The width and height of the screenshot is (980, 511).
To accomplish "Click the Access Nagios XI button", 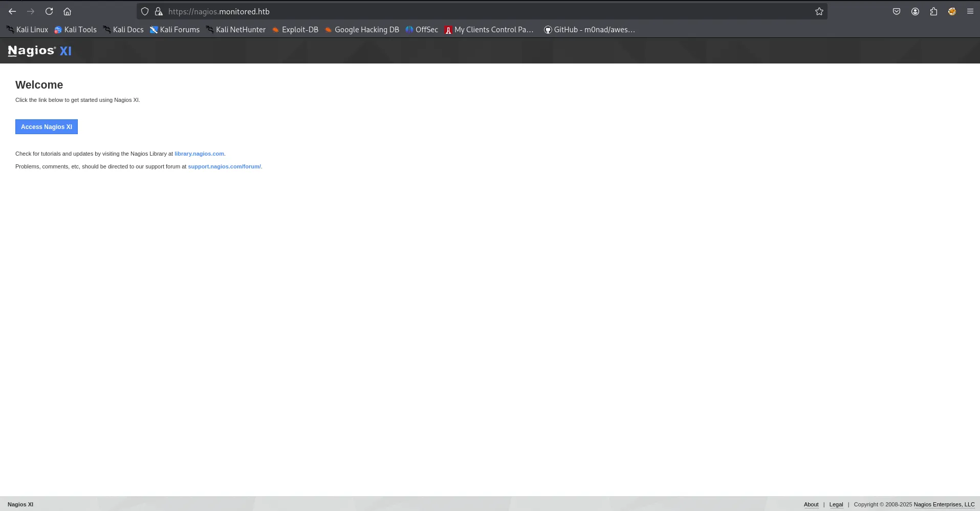I will (47, 127).
